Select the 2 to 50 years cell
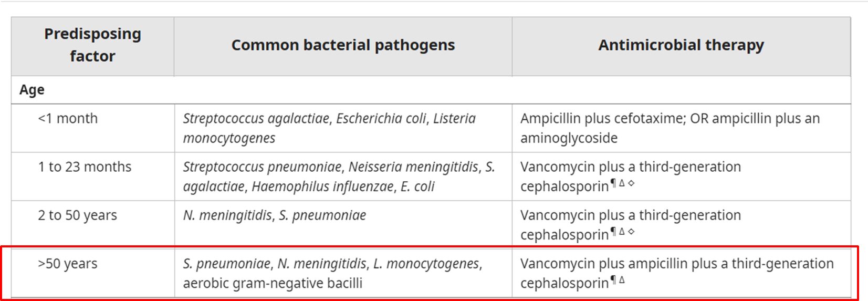Viewport: 868px width, 301px height. [x=77, y=215]
